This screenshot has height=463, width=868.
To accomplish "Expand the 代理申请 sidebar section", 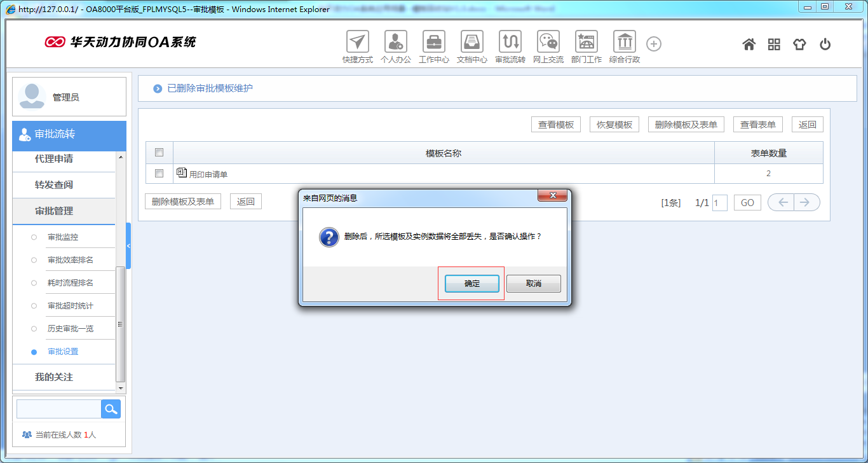I will [x=54, y=159].
